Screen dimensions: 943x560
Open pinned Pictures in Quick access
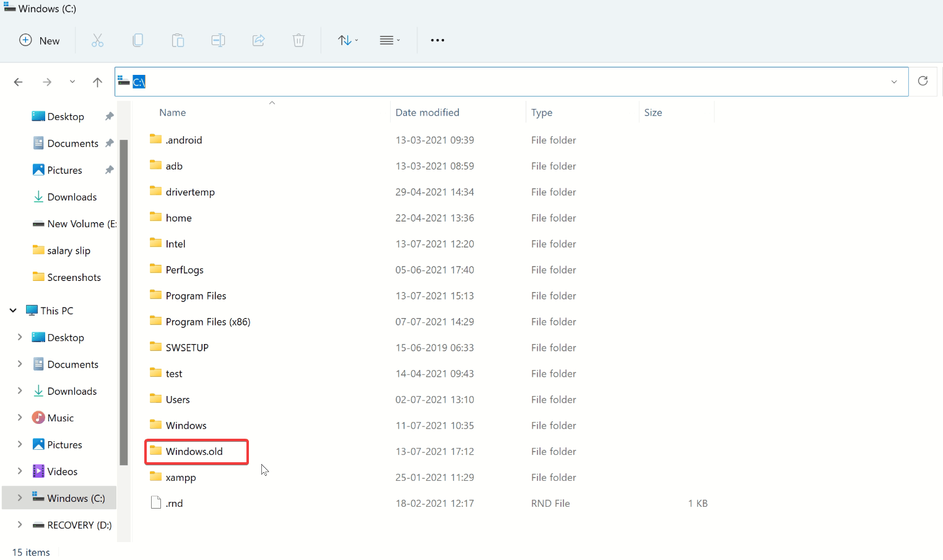click(x=64, y=170)
